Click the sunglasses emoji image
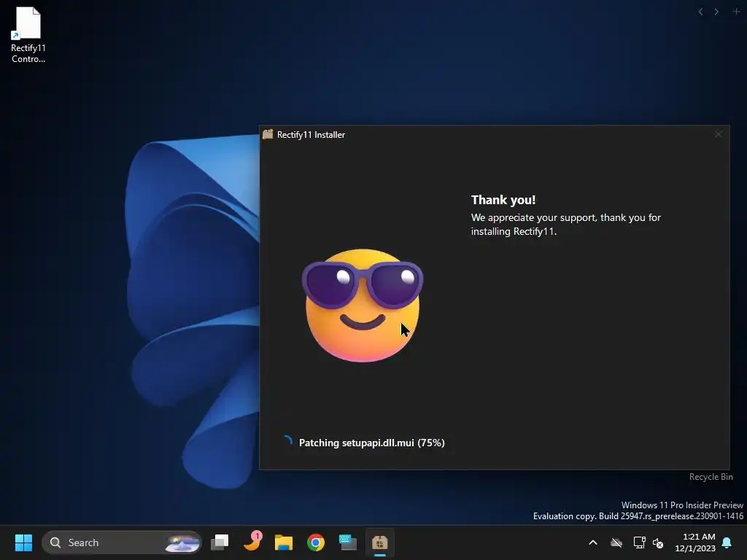 click(x=363, y=306)
